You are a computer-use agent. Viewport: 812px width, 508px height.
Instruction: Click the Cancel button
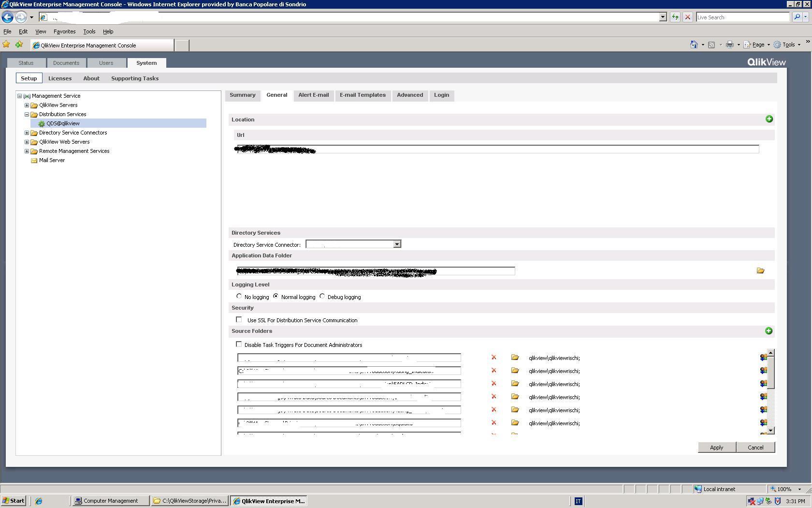tap(755, 448)
